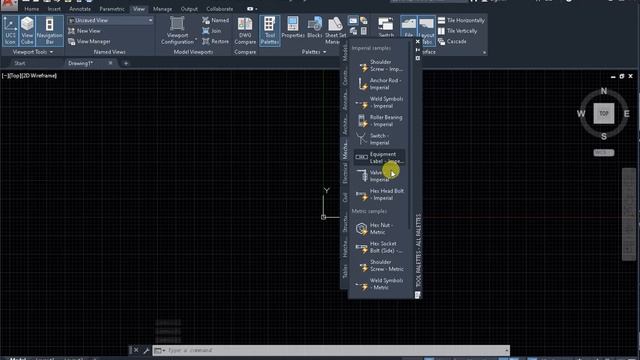Viewport: 640px width, 360px height.
Task: Select Hex Nut - Metric tool
Action: [380, 229]
